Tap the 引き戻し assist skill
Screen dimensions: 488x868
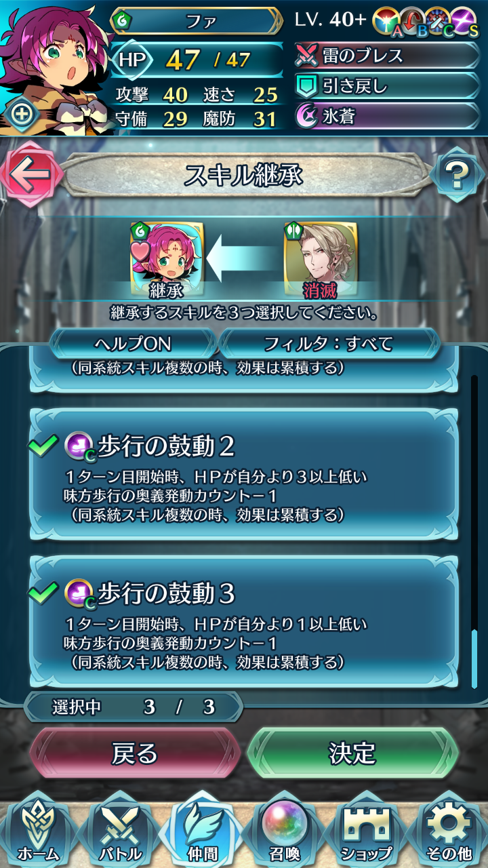point(387,85)
